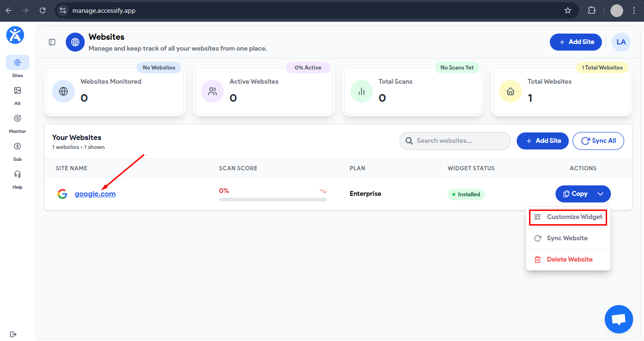Image resolution: width=644 pixels, height=341 pixels.
Task: Click the 0% scan score progress bar
Action: pyautogui.click(x=273, y=199)
